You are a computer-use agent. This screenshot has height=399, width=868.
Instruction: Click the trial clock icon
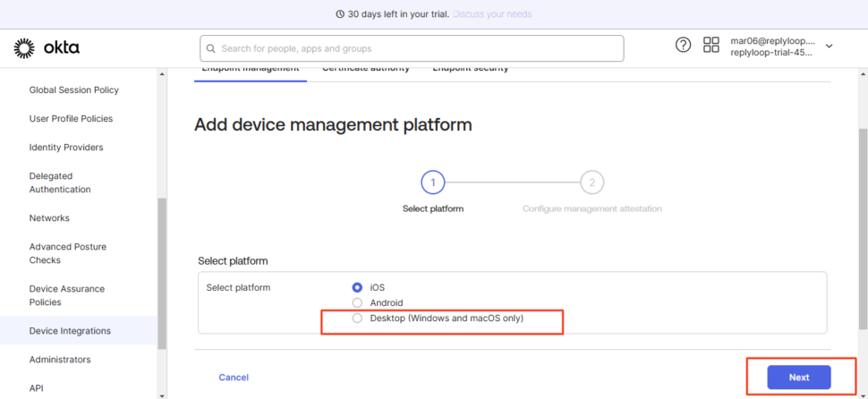340,14
